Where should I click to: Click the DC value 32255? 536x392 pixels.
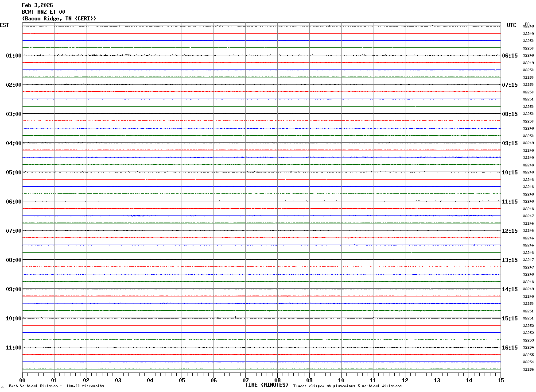pos(528,355)
